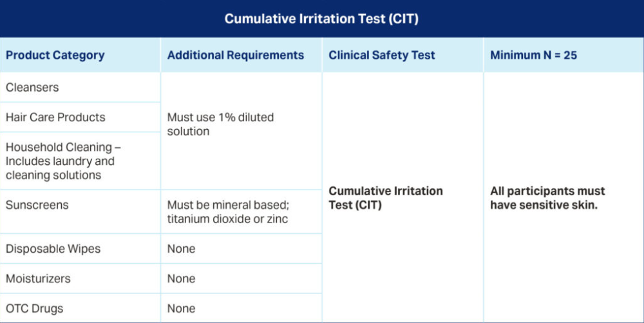The image size is (644, 323).
Task: Click the Sunscreens product category cell
Action: [37, 205]
